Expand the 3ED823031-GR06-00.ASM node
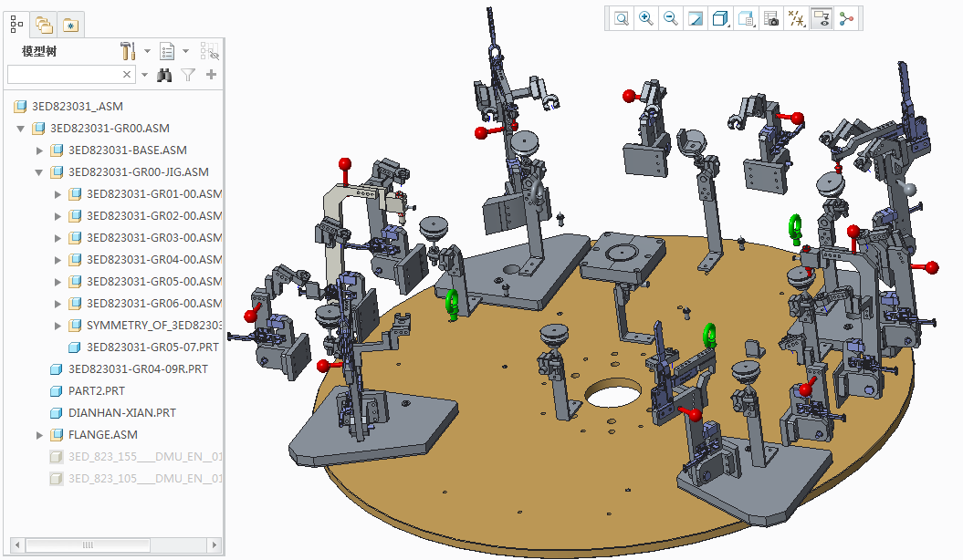This screenshot has width=963, height=560. pos(58,304)
